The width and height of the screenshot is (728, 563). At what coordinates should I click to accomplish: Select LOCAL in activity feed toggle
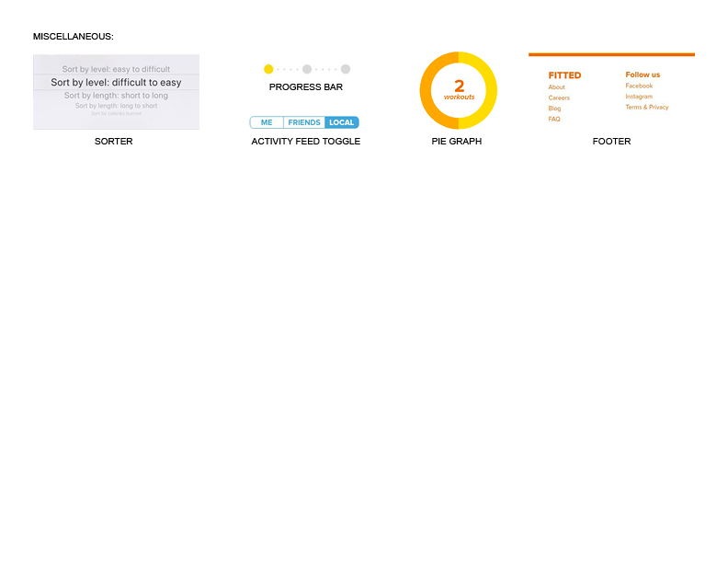tap(342, 122)
